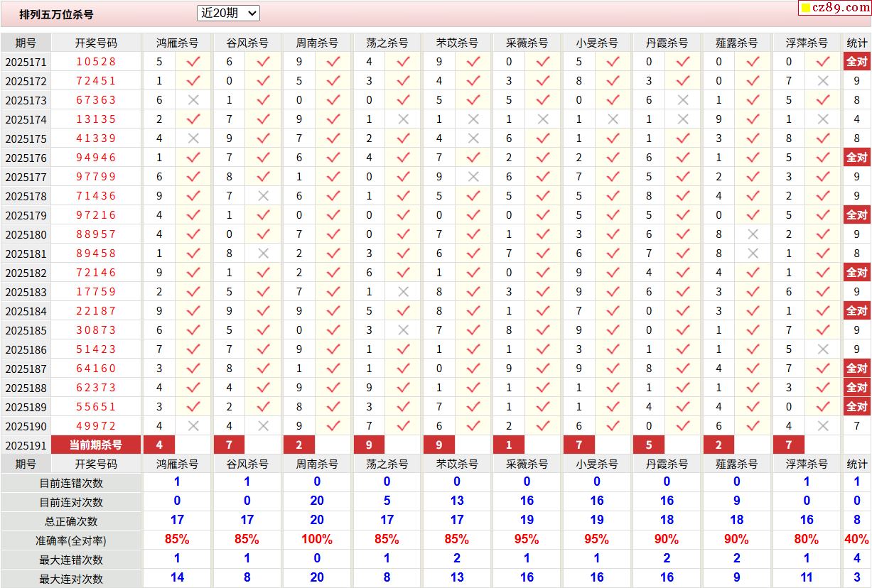The width and height of the screenshot is (872, 588).
Task: Select winning number 10528
Action: click(x=96, y=62)
